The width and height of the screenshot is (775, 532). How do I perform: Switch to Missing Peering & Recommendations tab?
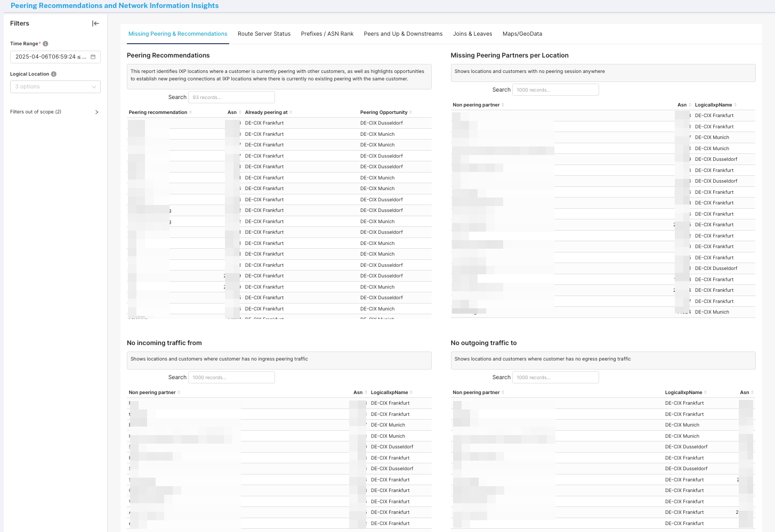pyautogui.click(x=177, y=34)
